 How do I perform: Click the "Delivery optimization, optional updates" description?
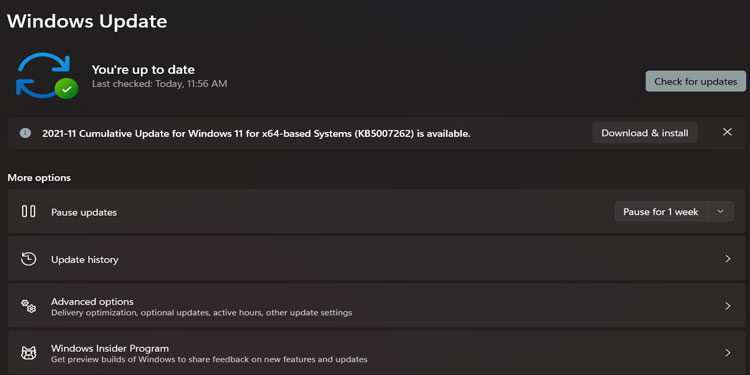[201, 313]
